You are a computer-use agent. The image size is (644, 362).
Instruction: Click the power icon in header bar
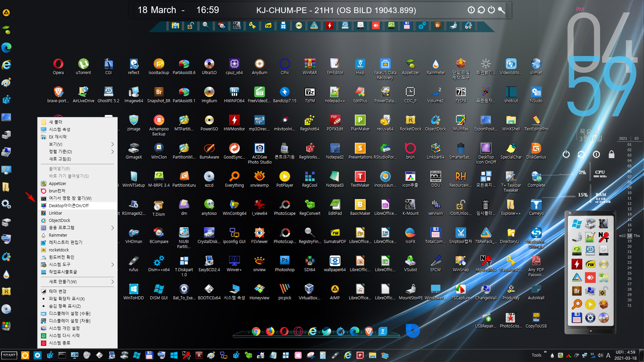point(491,10)
